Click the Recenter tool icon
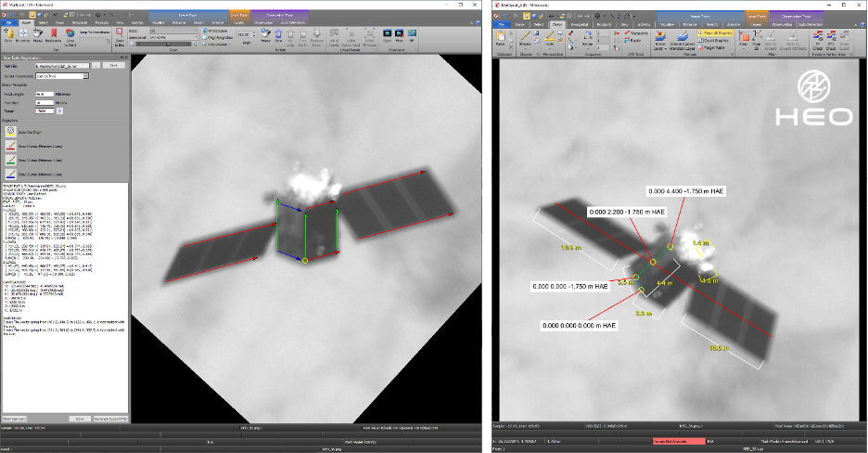 click(x=22, y=36)
